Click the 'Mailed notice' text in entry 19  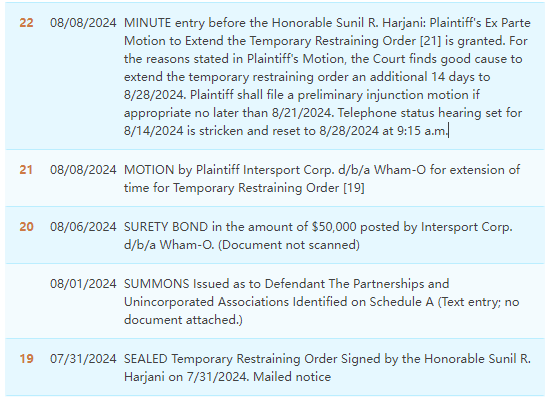(x=292, y=377)
